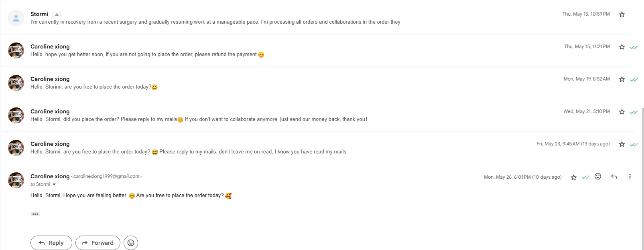Click the emoji reaction button beside Forward
Image resolution: width=644 pixels, height=250 pixels.
(x=131, y=243)
